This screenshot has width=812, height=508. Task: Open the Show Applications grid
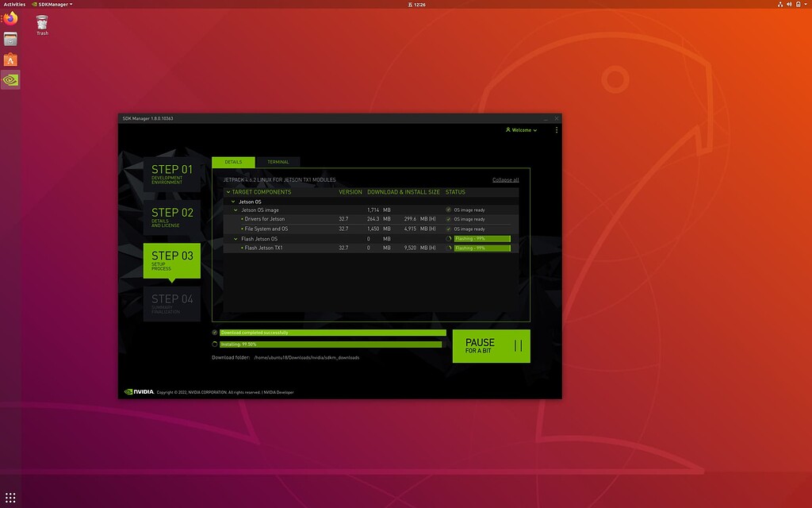(10, 496)
